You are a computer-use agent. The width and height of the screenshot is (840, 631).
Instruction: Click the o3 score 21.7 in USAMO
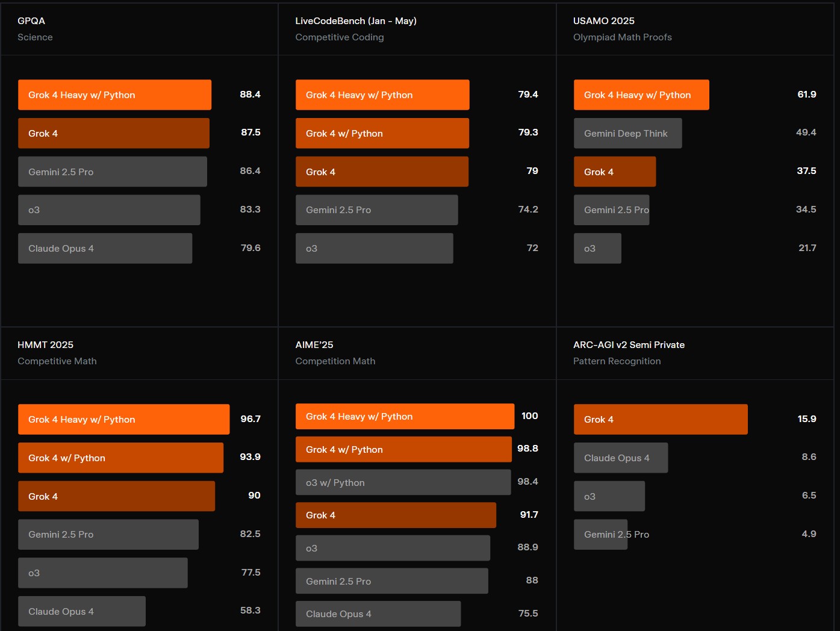[807, 248]
